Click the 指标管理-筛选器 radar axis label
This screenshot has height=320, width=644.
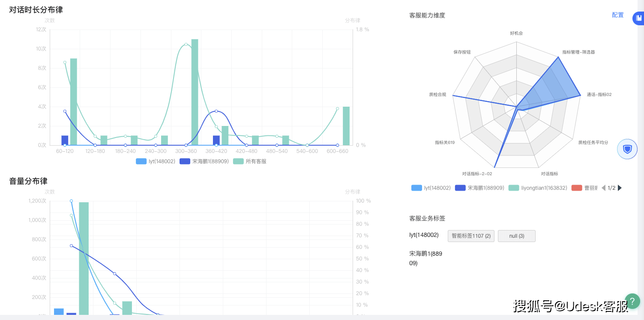578,52
